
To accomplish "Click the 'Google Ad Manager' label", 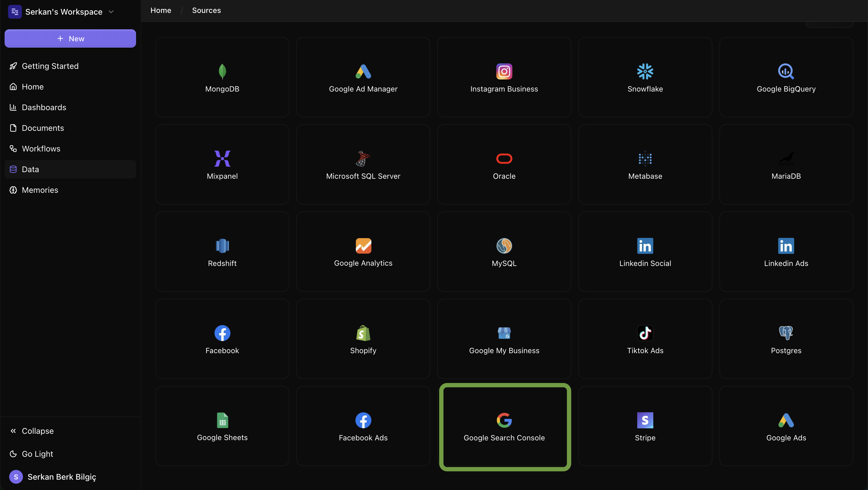I will coord(363,89).
